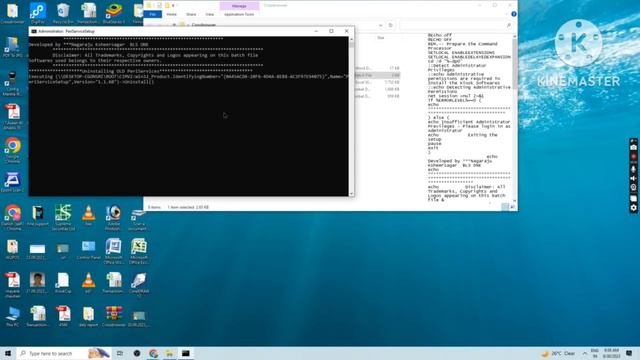Open the Windows Start menu

[x=8, y=353]
